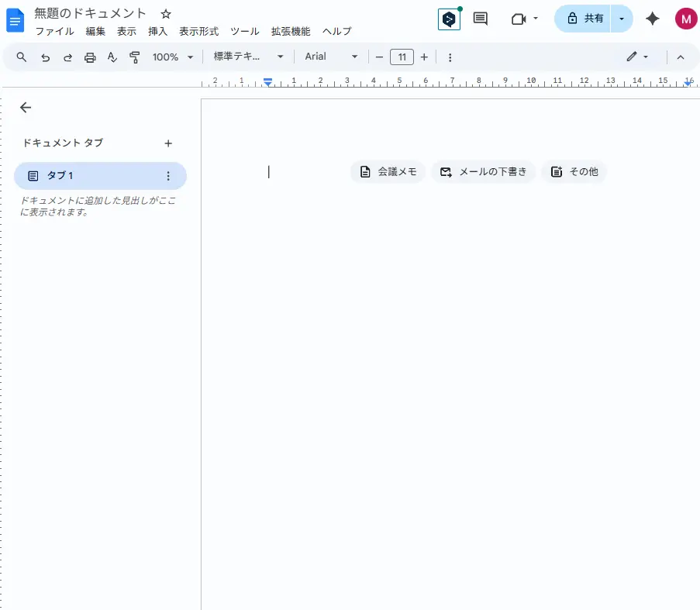700x610 pixels.
Task: Click the search magnifier icon in toolbar
Action: 22,57
